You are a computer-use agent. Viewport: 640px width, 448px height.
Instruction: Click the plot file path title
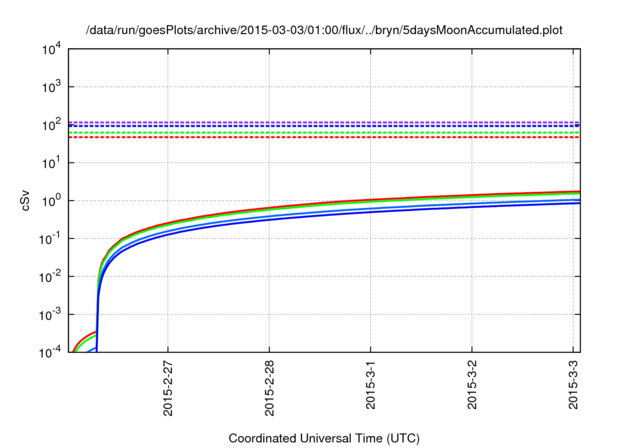pos(324,30)
